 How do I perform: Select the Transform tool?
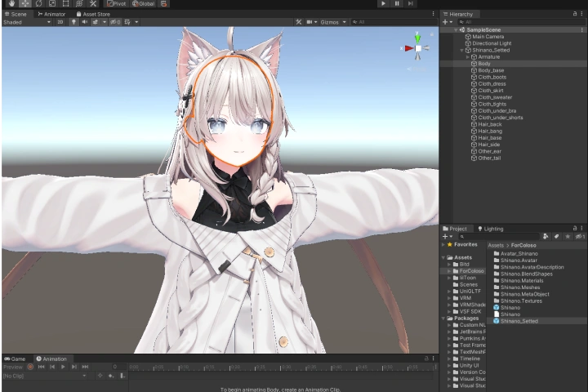point(79,3)
